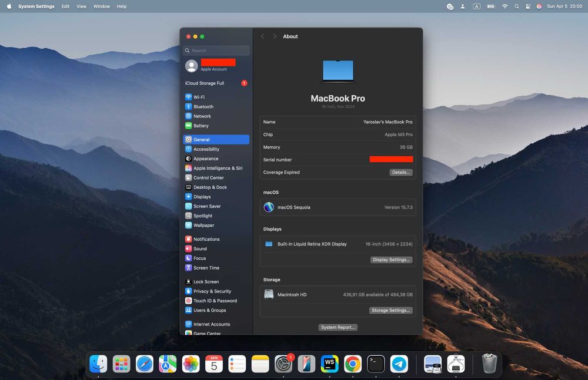Go forward with the navigation arrow
This screenshot has height=380, width=588.
point(275,36)
